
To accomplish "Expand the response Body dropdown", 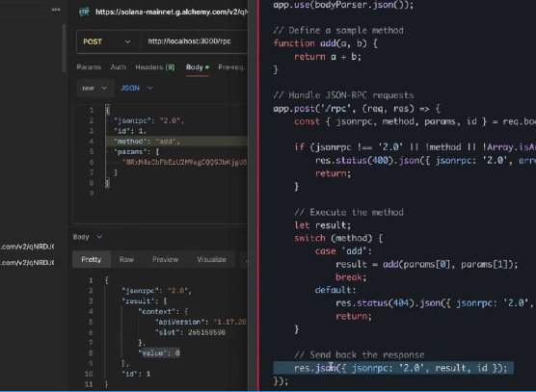I will [x=87, y=237].
